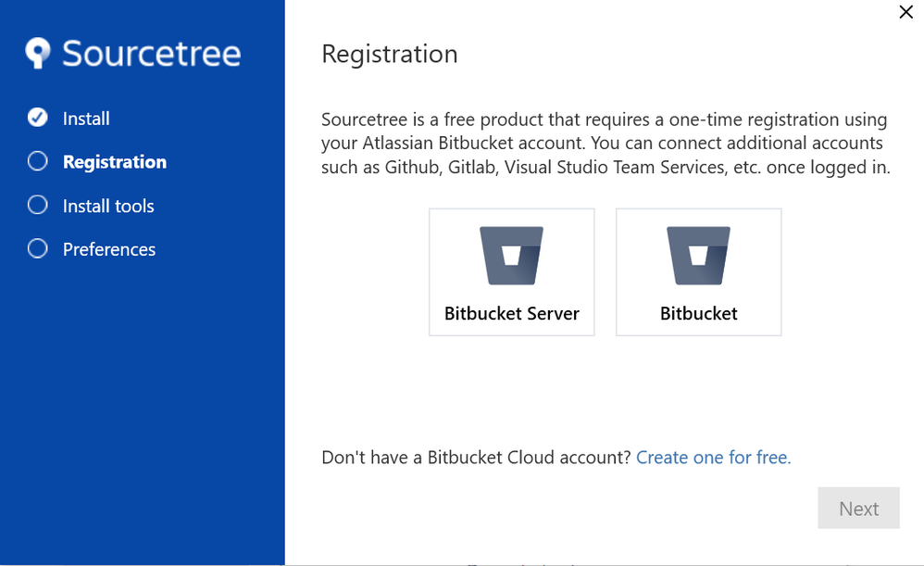Click the Preferences step circle

point(38,249)
